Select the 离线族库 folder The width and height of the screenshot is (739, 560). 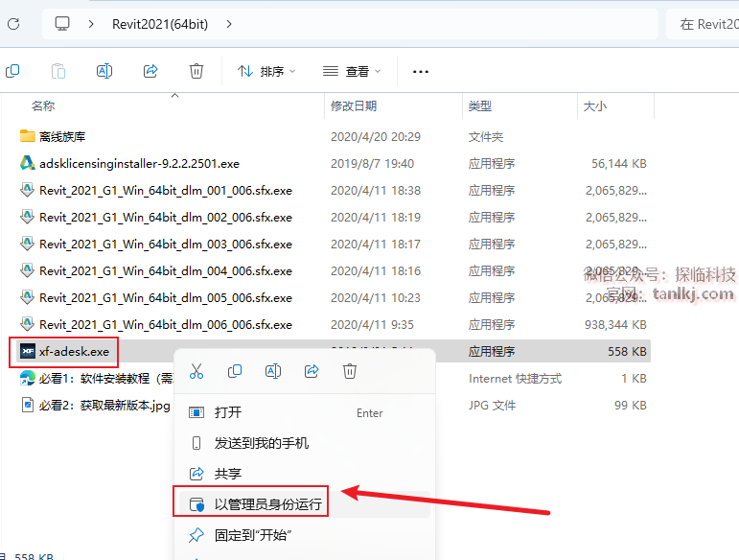tap(62, 136)
